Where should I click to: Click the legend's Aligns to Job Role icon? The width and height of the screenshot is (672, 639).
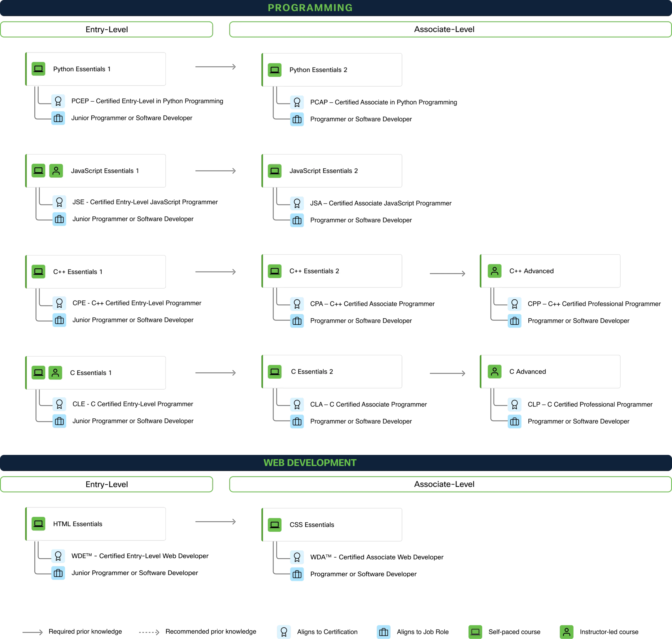tap(383, 632)
